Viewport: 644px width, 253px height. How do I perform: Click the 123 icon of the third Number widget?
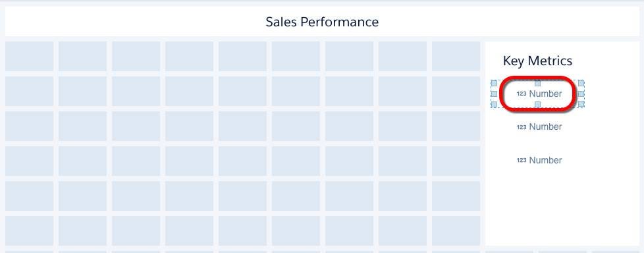(522, 161)
